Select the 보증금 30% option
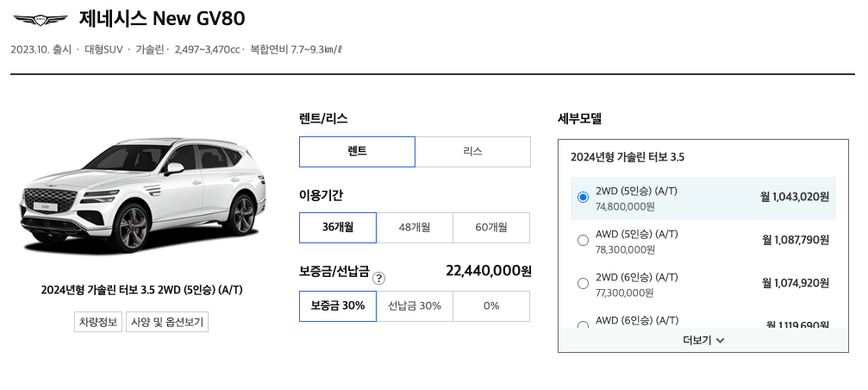 pos(338,305)
